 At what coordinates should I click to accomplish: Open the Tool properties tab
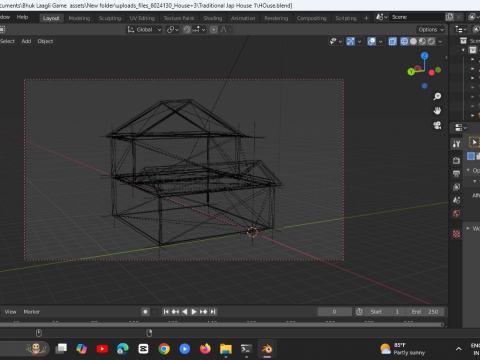pyautogui.click(x=456, y=144)
